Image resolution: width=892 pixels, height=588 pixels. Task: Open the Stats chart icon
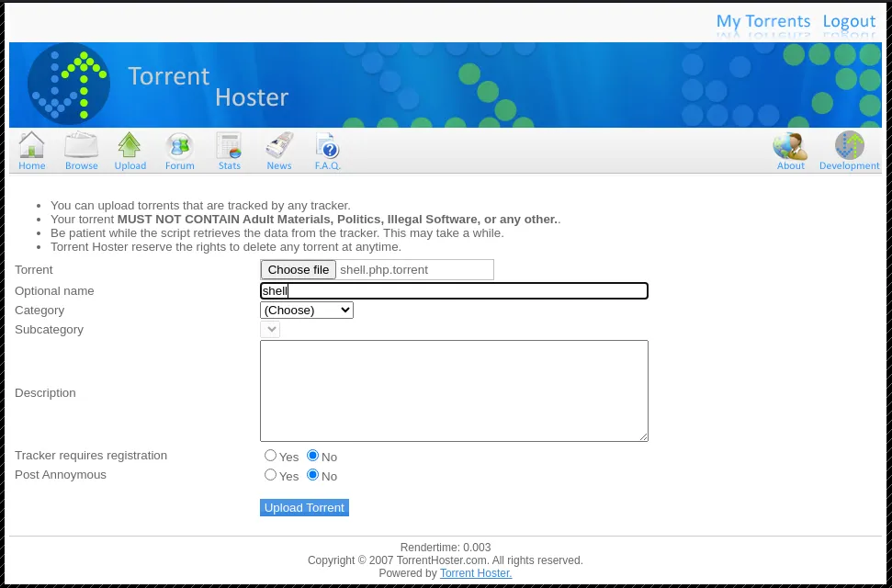(x=230, y=146)
